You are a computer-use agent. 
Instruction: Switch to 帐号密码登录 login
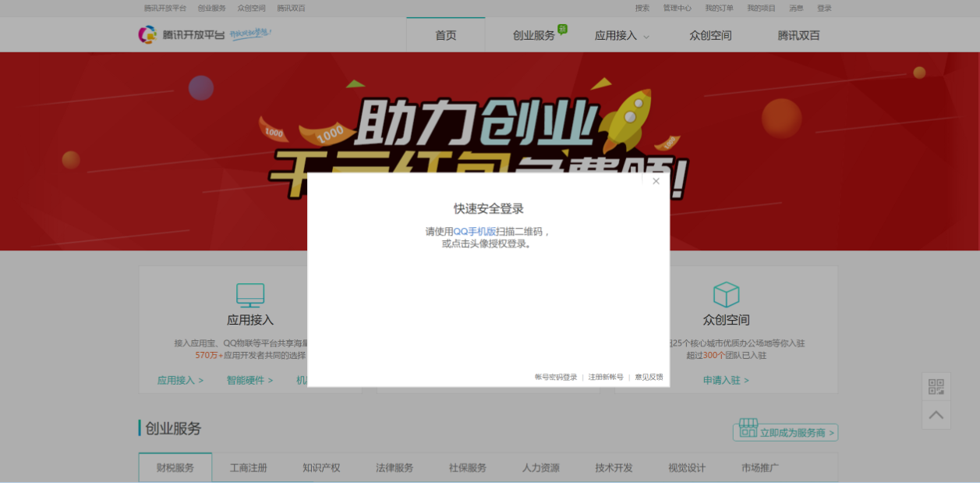(x=556, y=377)
